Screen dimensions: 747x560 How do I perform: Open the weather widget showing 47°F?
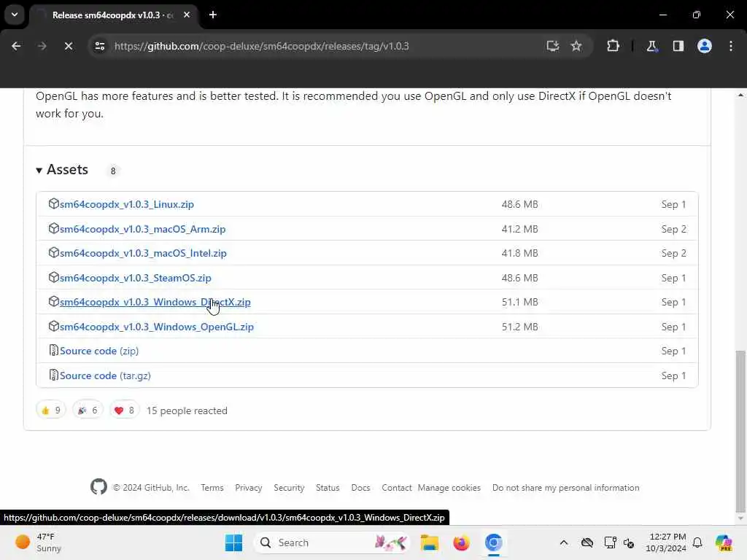tap(38, 542)
